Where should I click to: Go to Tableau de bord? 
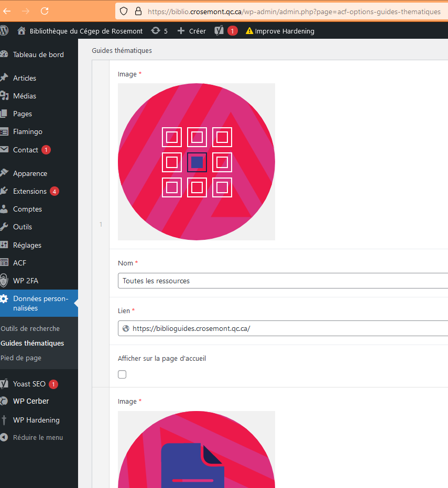click(38, 54)
